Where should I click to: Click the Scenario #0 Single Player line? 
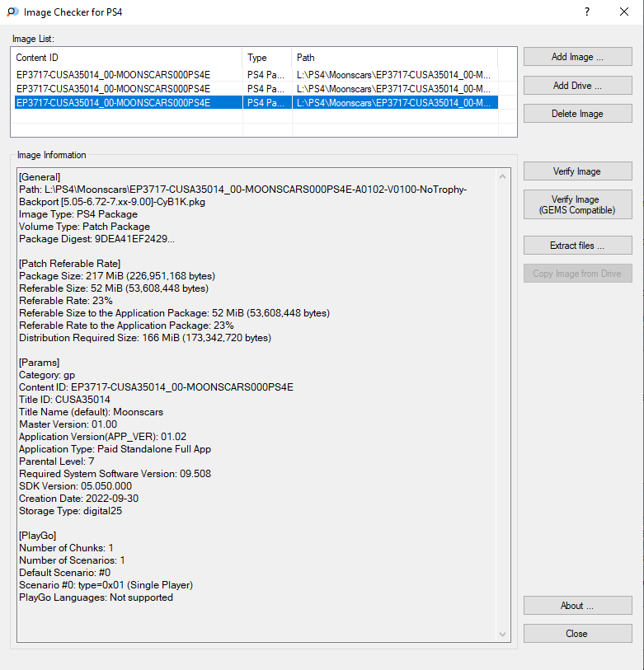tap(106, 585)
